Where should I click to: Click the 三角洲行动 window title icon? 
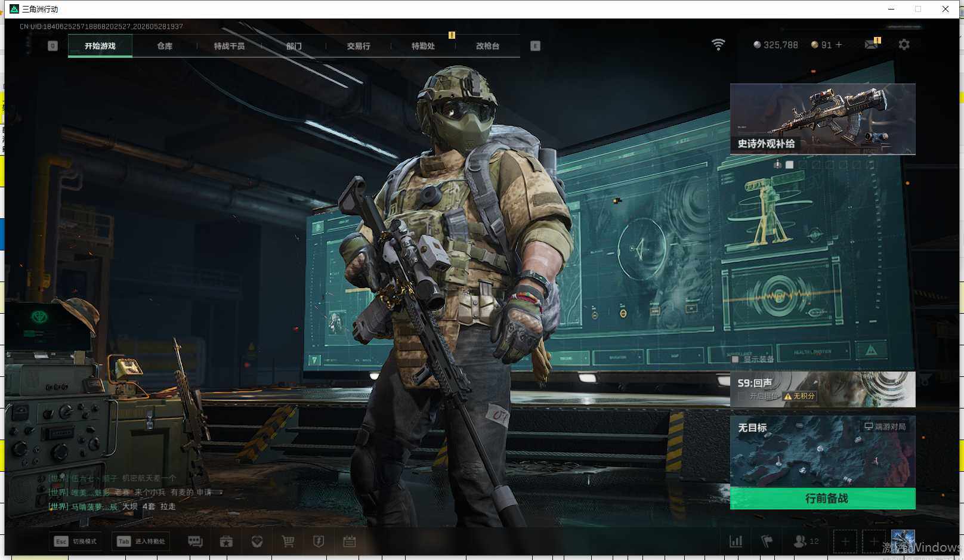14,9
